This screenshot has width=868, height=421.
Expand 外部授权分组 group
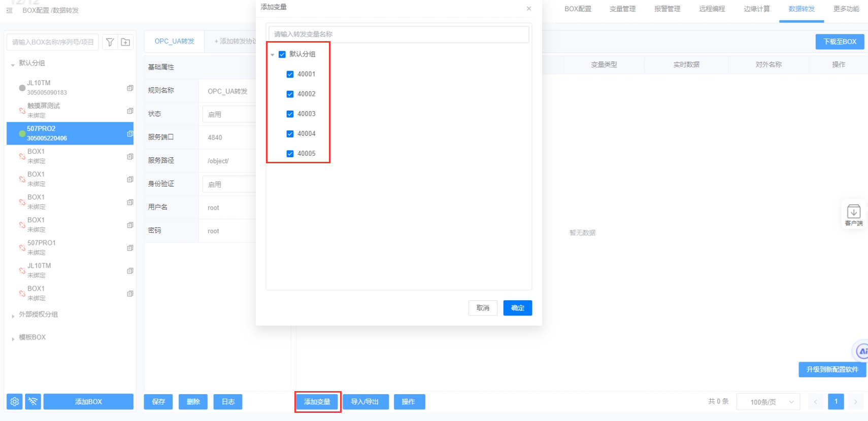(13, 315)
